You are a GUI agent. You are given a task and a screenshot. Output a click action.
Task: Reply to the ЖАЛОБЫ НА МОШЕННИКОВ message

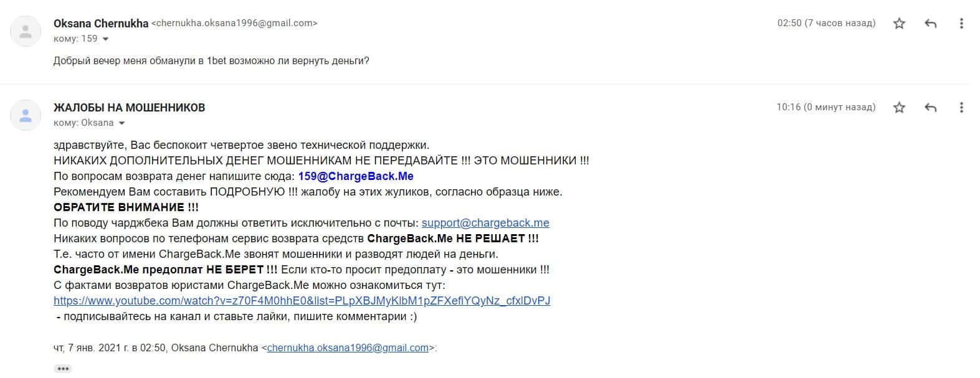[x=931, y=108]
